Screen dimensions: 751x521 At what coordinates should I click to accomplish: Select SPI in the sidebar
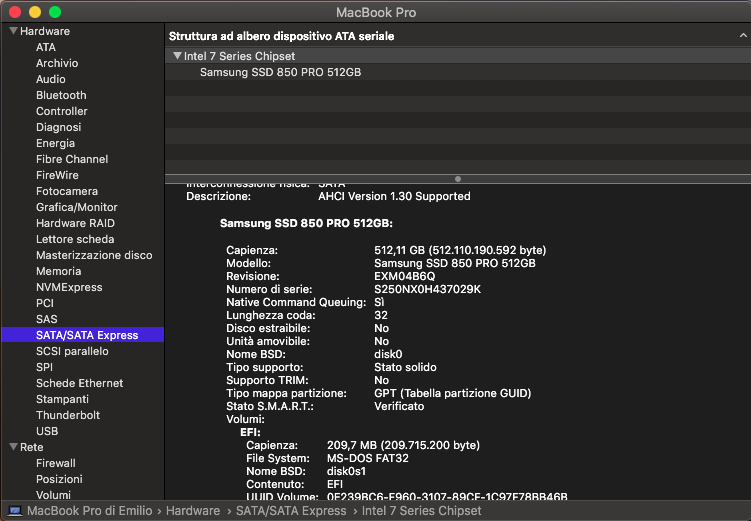tap(44, 367)
